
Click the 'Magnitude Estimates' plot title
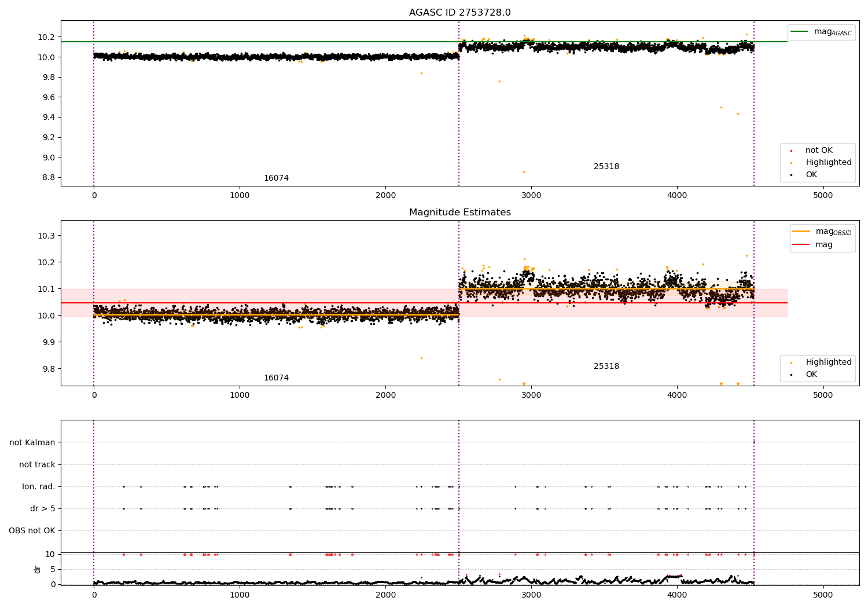point(459,213)
